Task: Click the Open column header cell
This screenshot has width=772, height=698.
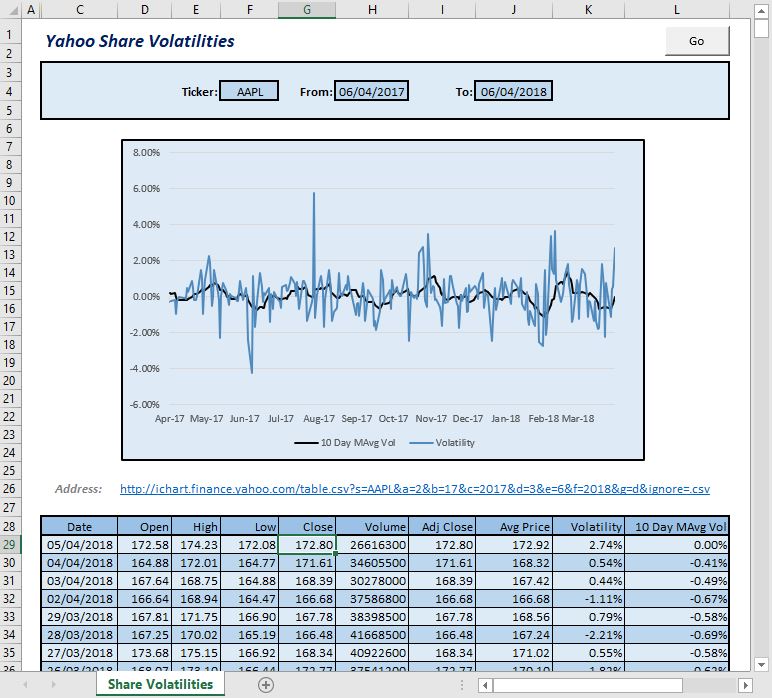Action: click(145, 527)
